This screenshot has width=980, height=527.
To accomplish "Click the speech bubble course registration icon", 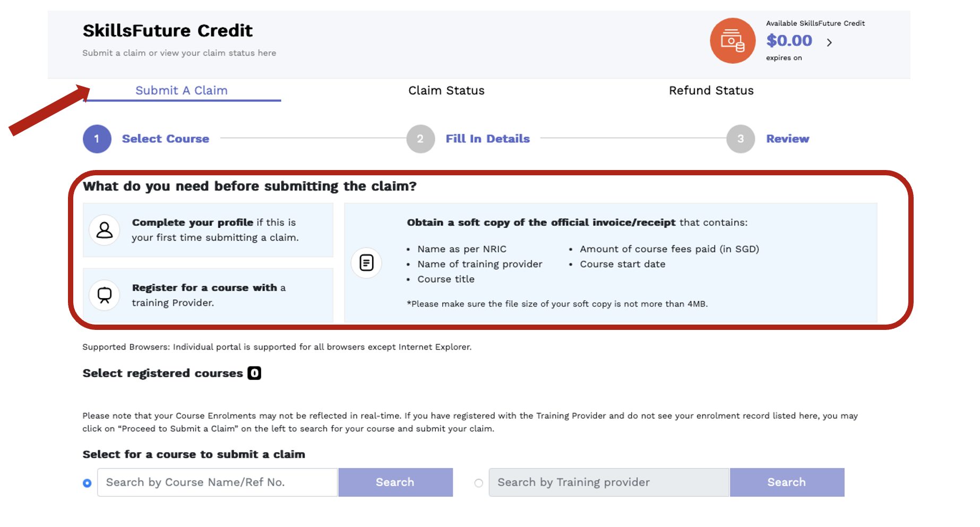I will coord(104,295).
